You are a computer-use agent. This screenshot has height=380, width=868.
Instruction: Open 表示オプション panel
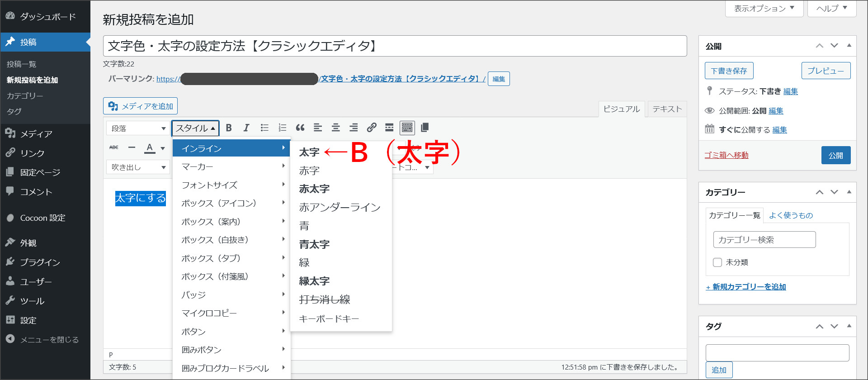(764, 8)
